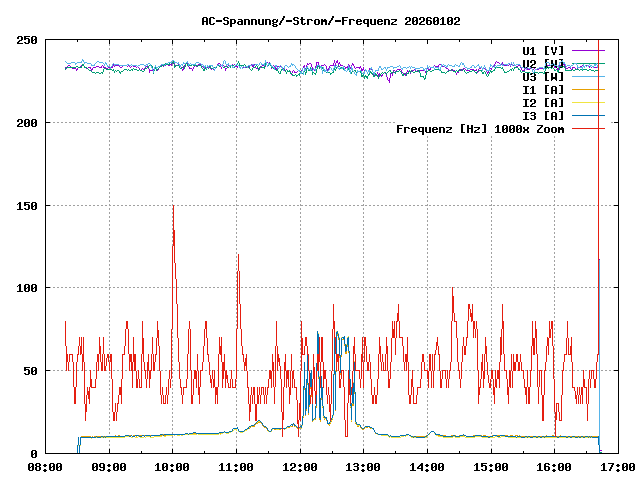This screenshot has width=640, height=480.
Task: Click the 10:00 x-axis time label
Action: point(172,467)
